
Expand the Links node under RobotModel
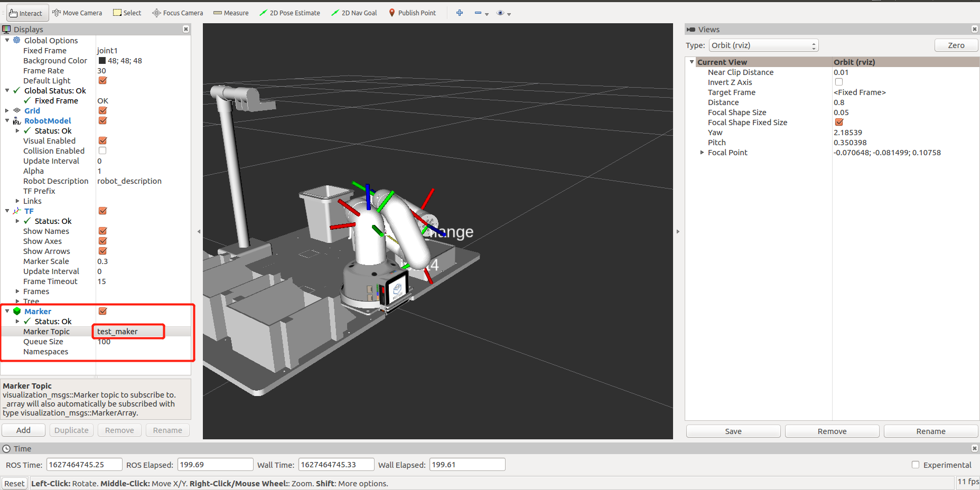coord(17,201)
